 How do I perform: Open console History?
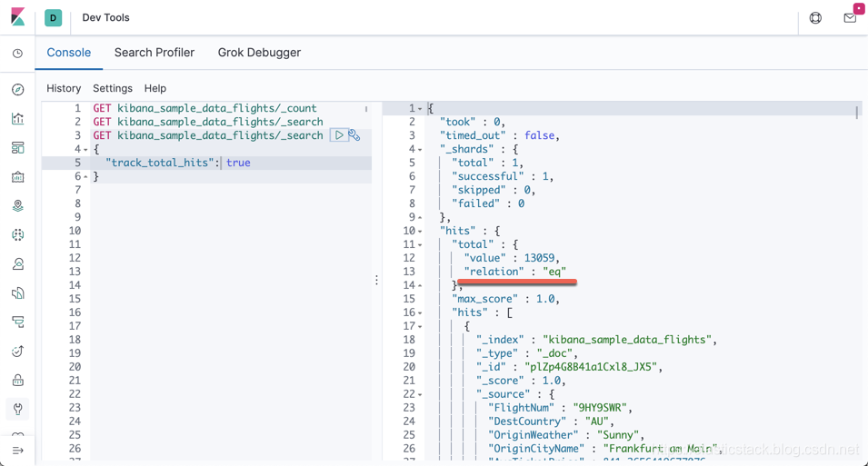coord(64,88)
